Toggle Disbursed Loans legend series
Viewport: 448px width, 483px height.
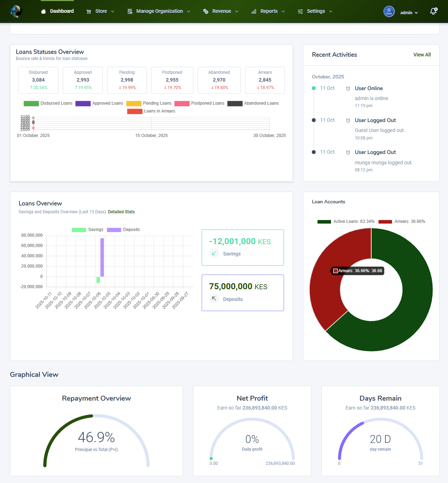pyautogui.click(x=48, y=103)
